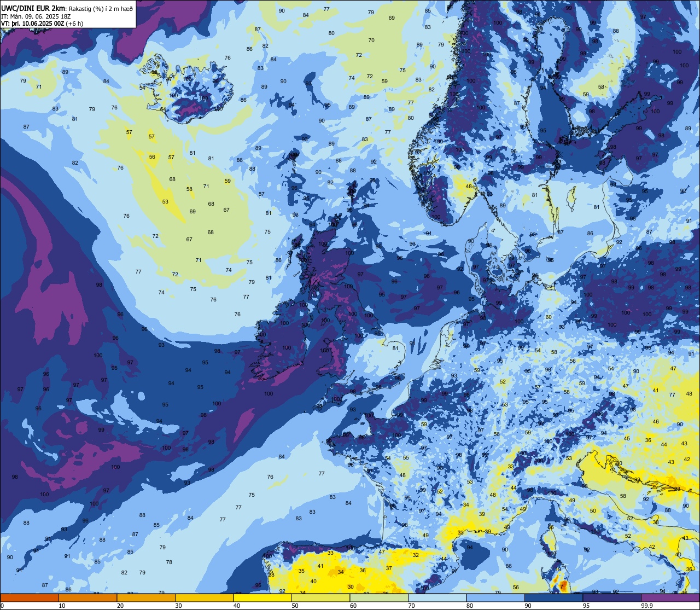The width and height of the screenshot is (700, 610).
Task: Click the 50–60 legend color segment
Action: point(320,598)
